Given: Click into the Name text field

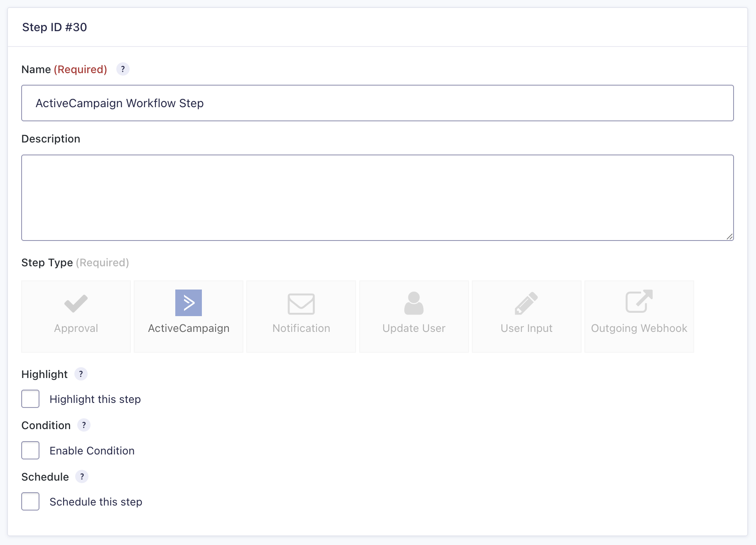Looking at the screenshot, I should point(377,103).
